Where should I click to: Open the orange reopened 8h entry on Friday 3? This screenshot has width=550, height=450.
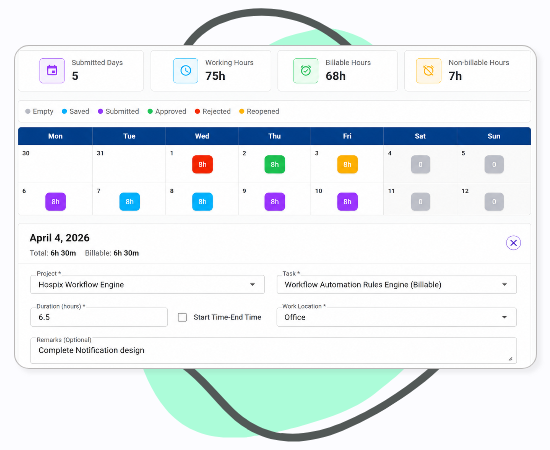(347, 164)
